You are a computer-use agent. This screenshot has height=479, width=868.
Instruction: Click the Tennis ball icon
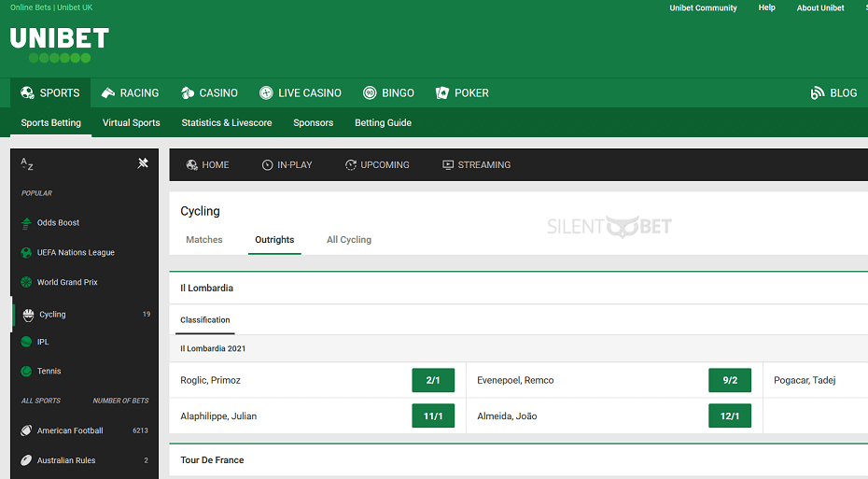tap(26, 371)
